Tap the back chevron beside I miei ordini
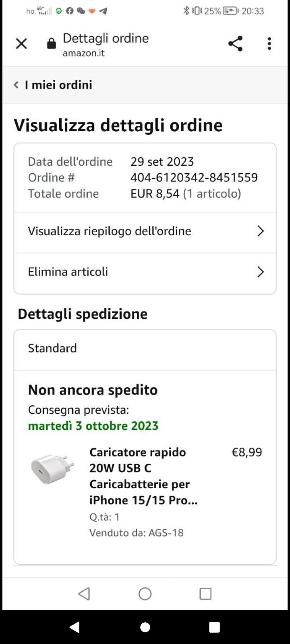 [x=16, y=85]
